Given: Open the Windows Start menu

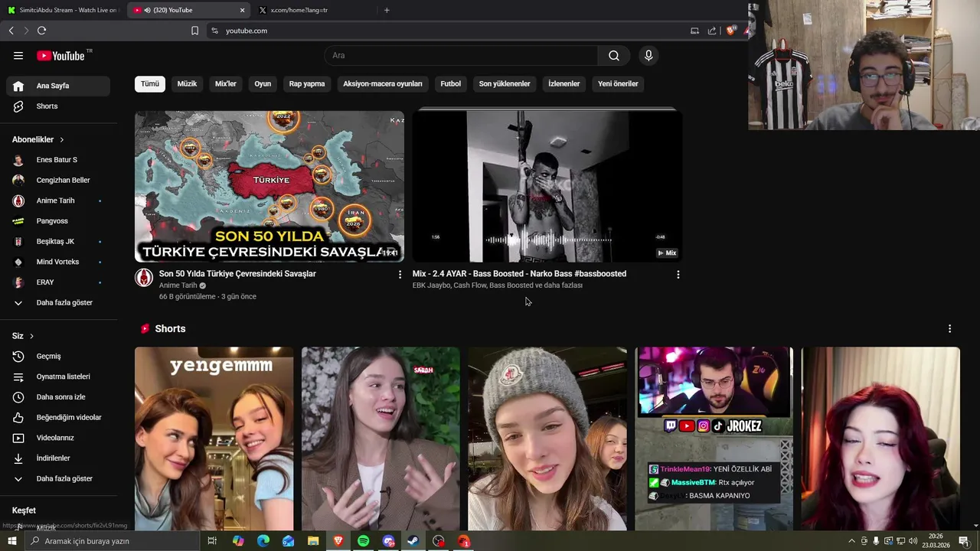Looking at the screenshot, I should 11,541.
